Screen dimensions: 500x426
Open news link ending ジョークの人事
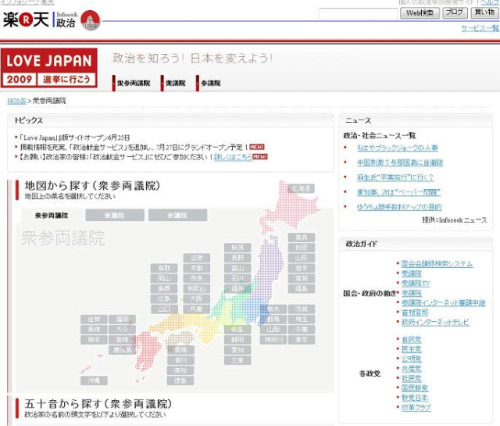(x=397, y=148)
